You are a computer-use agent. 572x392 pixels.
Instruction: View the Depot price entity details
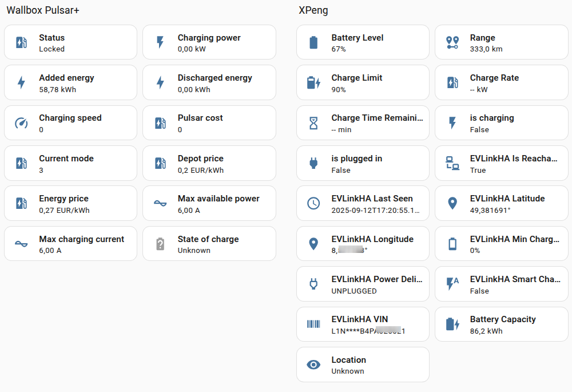click(x=209, y=163)
